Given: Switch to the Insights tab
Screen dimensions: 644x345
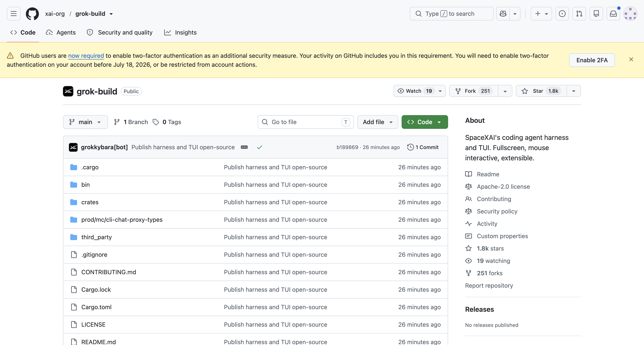Looking at the screenshot, I should click(181, 32).
